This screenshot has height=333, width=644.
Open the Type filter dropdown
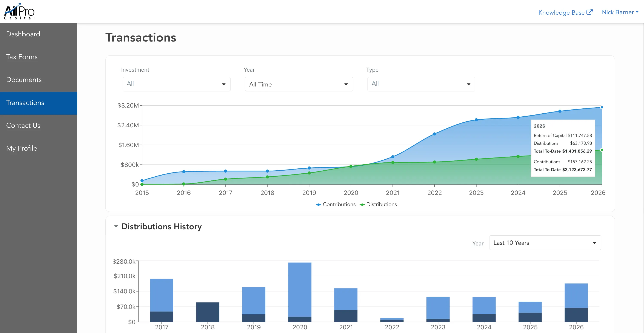tap(421, 84)
